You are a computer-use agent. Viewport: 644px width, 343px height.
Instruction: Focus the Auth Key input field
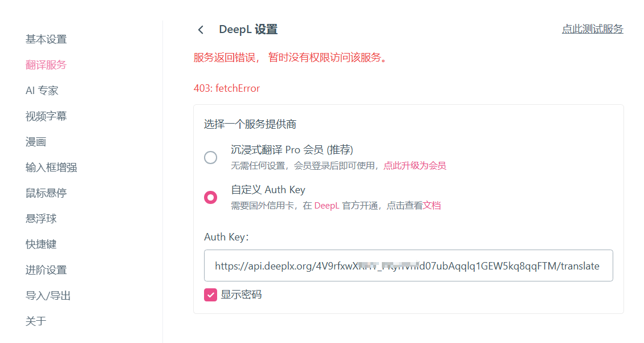click(x=408, y=266)
